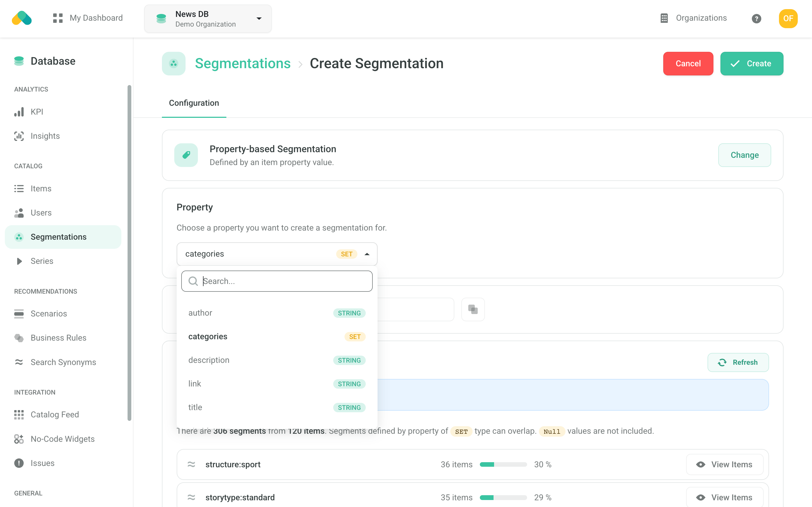The height and width of the screenshot is (507, 812).
Task: Collapse the categories property dropdown
Action: coord(277,254)
